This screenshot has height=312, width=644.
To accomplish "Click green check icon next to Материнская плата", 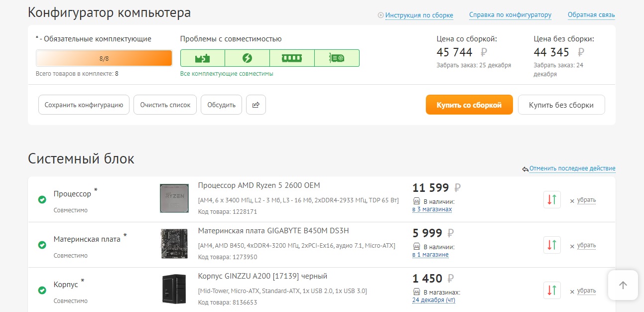I will click(42, 245).
